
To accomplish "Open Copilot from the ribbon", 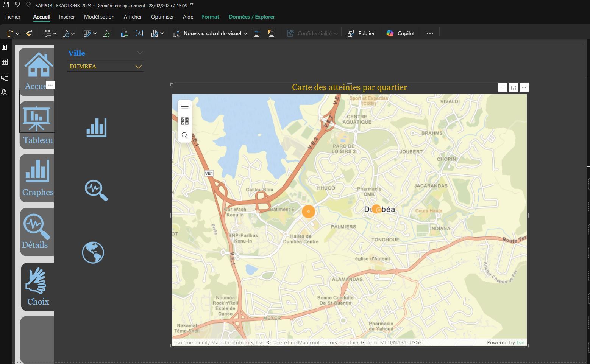I will [401, 33].
